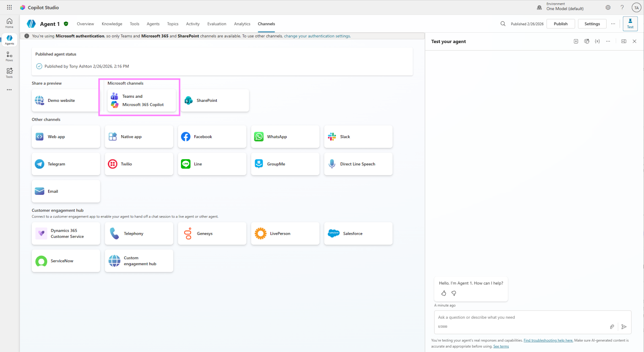Start a new test conversation icon
The width and height of the screenshot is (644, 352).
pyautogui.click(x=576, y=41)
